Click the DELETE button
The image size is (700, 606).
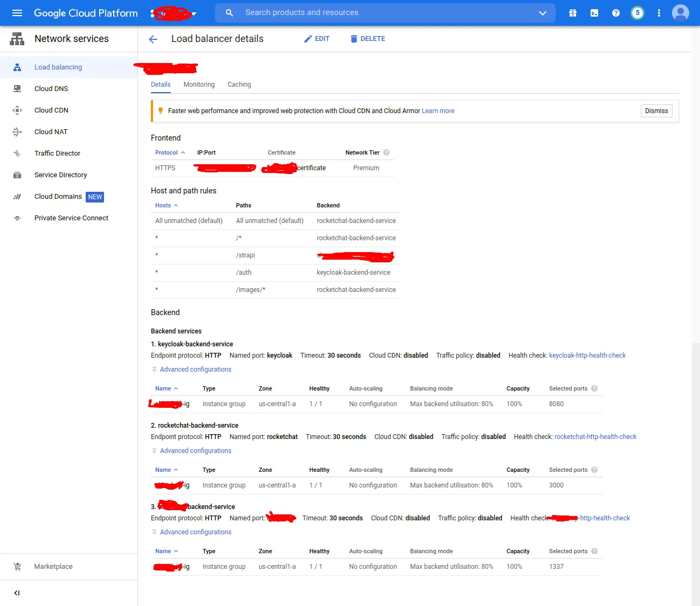[368, 39]
